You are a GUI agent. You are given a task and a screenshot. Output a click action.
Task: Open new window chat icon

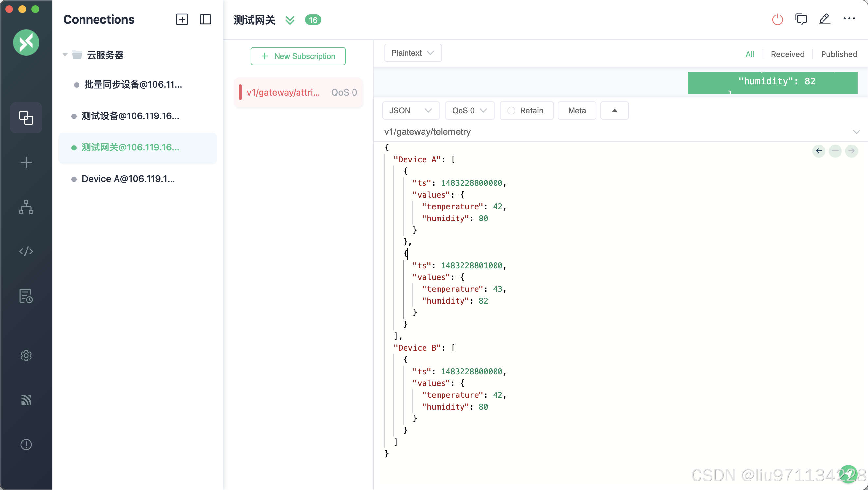tap(801, 20)
